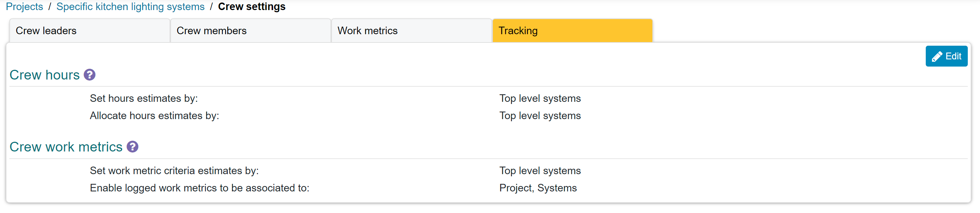
Task: Click the Crew work metrics section heading
Action: point(66,147)
